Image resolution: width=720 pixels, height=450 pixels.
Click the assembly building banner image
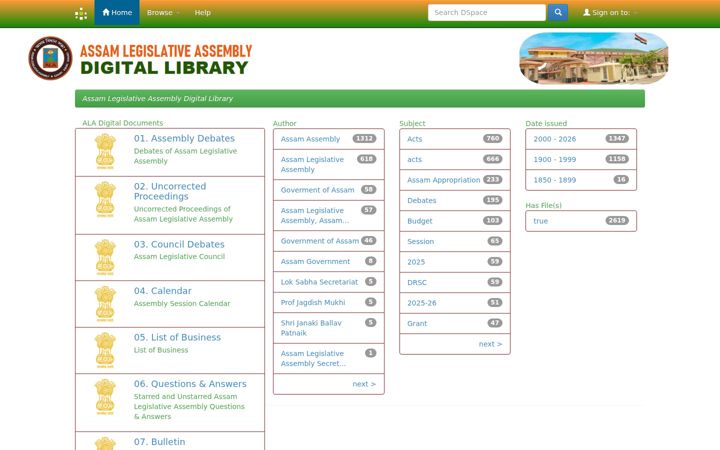[594, 58]
